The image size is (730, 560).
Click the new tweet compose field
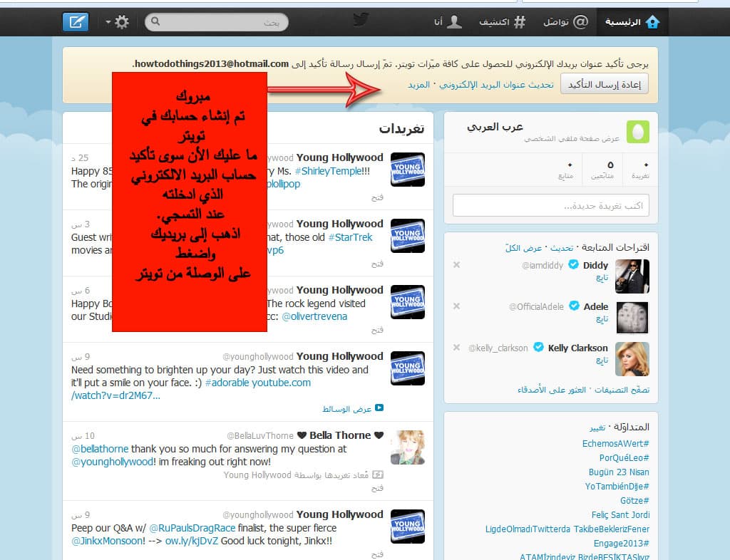[x=551, y=205]
